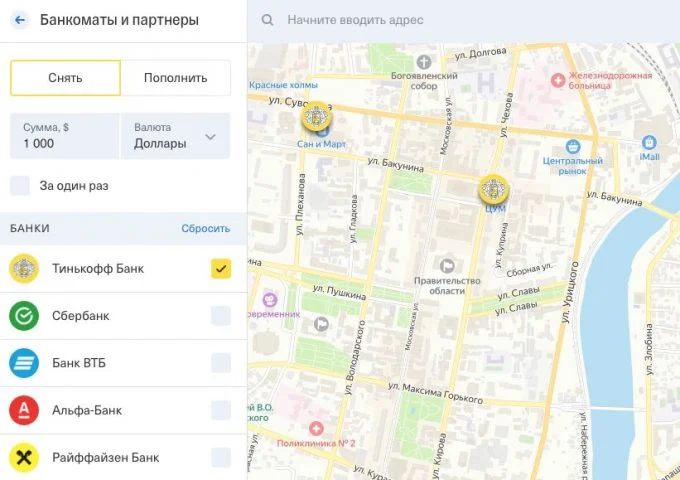Screen dimensions: 680x480
Task: Click the Сан и Март map label
Action: pyautogui.click(x=321, y=144)
